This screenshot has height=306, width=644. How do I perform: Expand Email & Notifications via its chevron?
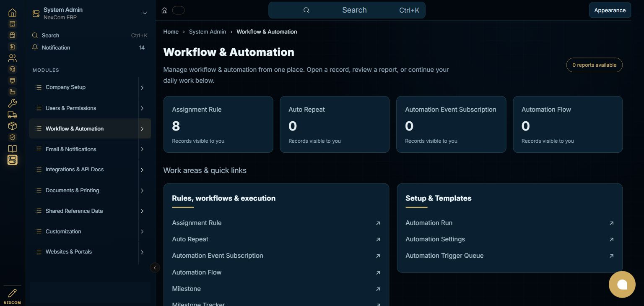tap(142, 149)
